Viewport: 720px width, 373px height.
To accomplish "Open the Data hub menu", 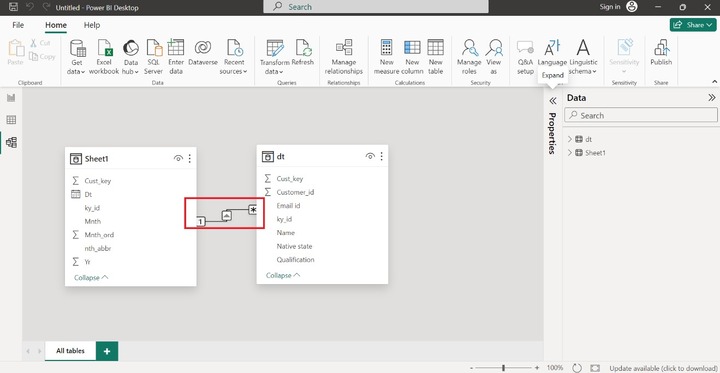I will tap(131, 57).
